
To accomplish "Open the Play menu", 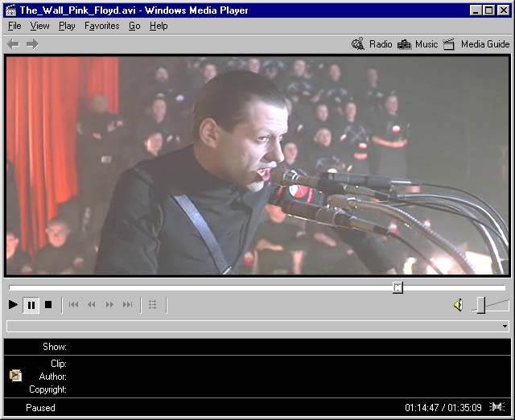I will tap(67, 26).
